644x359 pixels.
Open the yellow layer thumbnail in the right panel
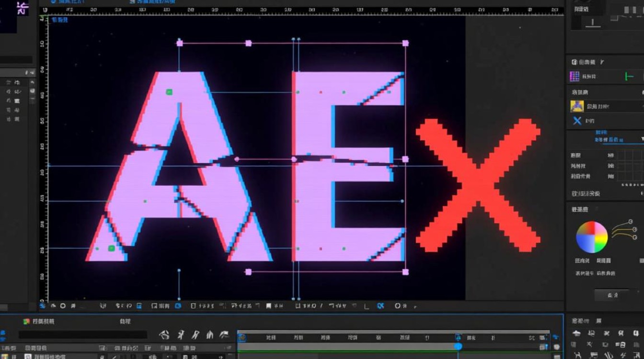click(x=576, y=106)
